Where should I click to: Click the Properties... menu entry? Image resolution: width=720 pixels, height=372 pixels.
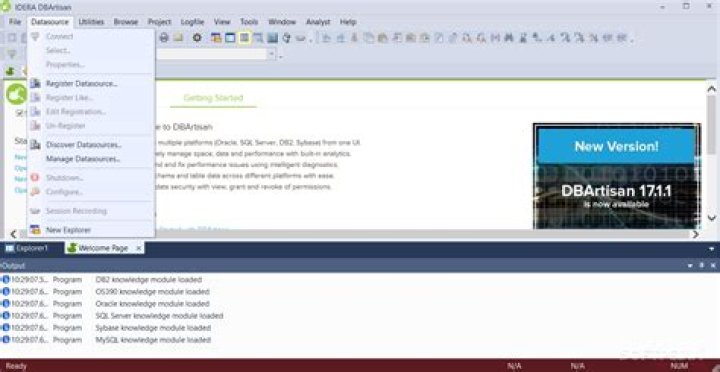[91, 64]
